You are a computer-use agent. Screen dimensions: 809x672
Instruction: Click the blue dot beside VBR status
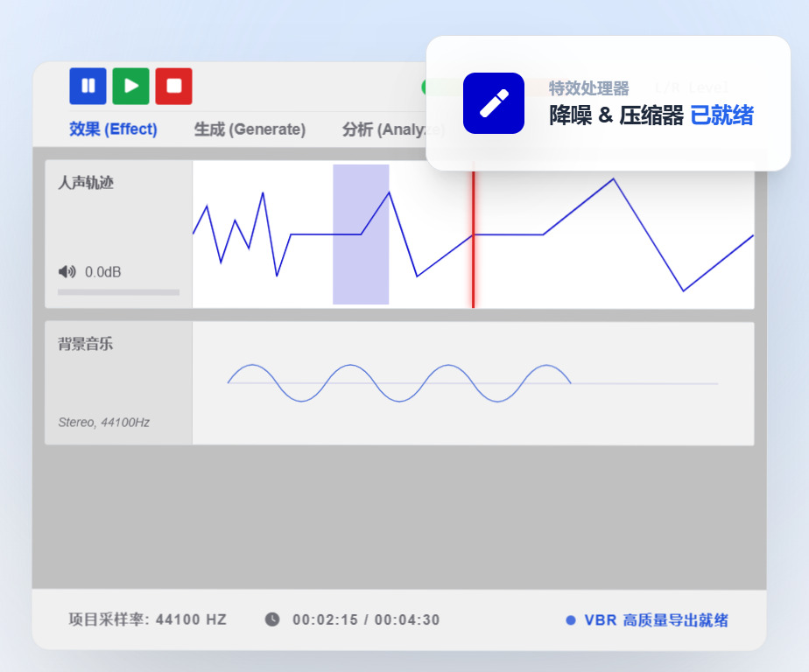(x=571, y=620)
